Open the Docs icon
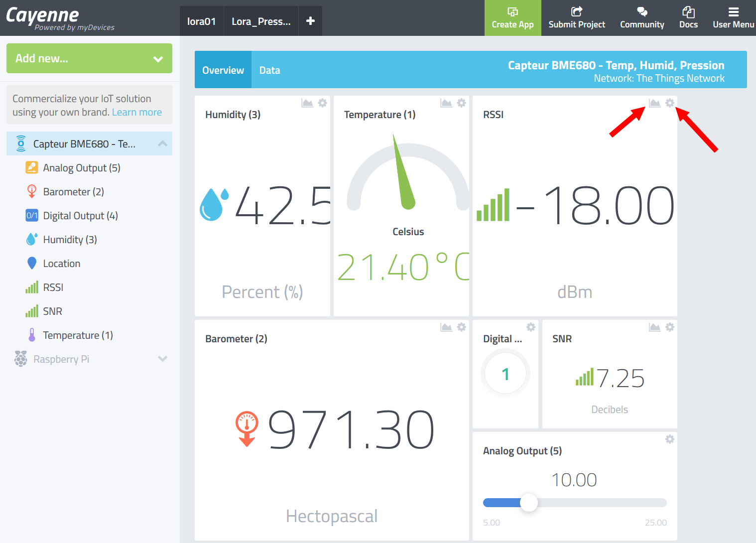This screenshot has height=543, width=756. (688, 11)
